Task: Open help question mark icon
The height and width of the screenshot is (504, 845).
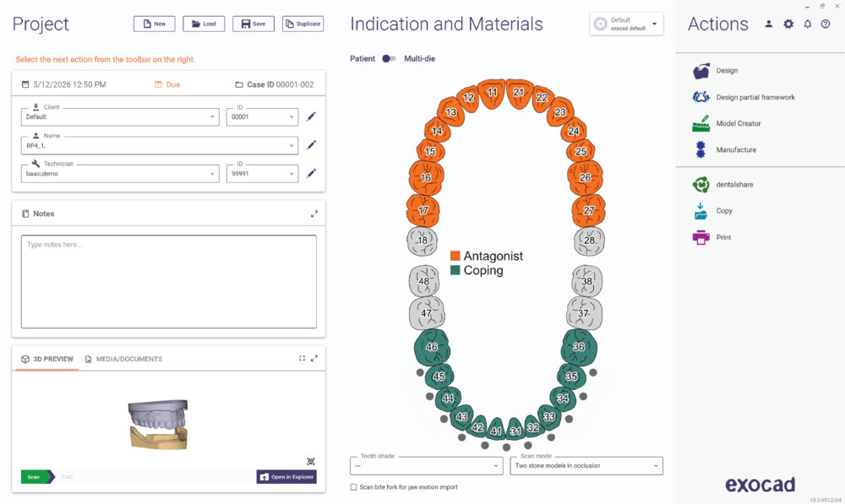Action: click(x=826, y=24)
